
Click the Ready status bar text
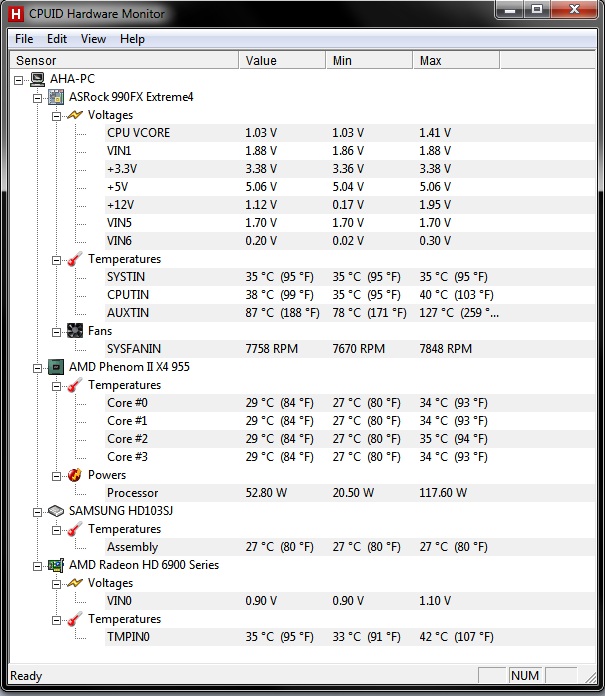point(26,676)
